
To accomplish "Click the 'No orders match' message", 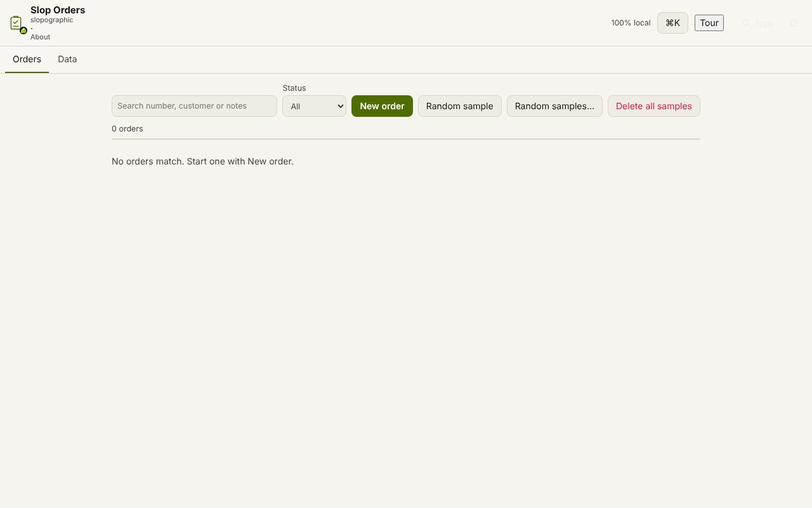I will coord(202,161).
